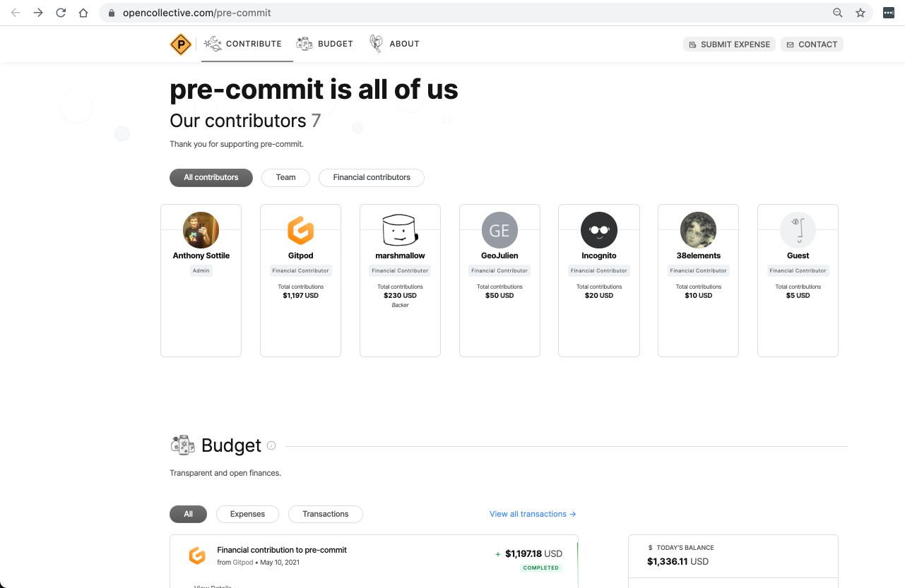Go to the Budget navigation tab

pos(325,44)
